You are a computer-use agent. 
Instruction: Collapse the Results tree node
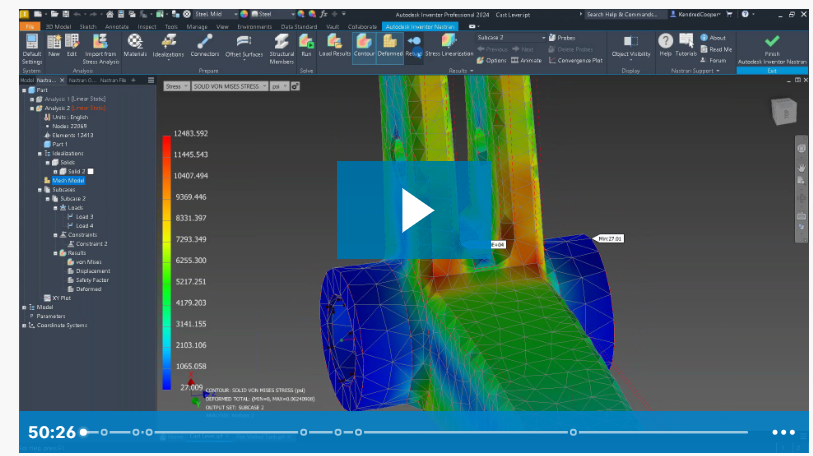pyautogui.click(x=55, y=253)
